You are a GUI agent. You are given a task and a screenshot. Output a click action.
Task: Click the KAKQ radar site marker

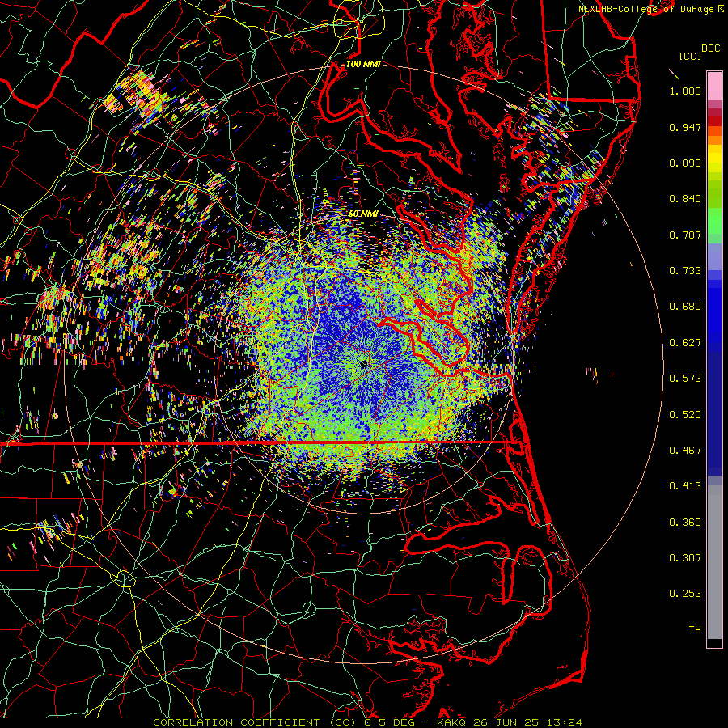(363, 365)
